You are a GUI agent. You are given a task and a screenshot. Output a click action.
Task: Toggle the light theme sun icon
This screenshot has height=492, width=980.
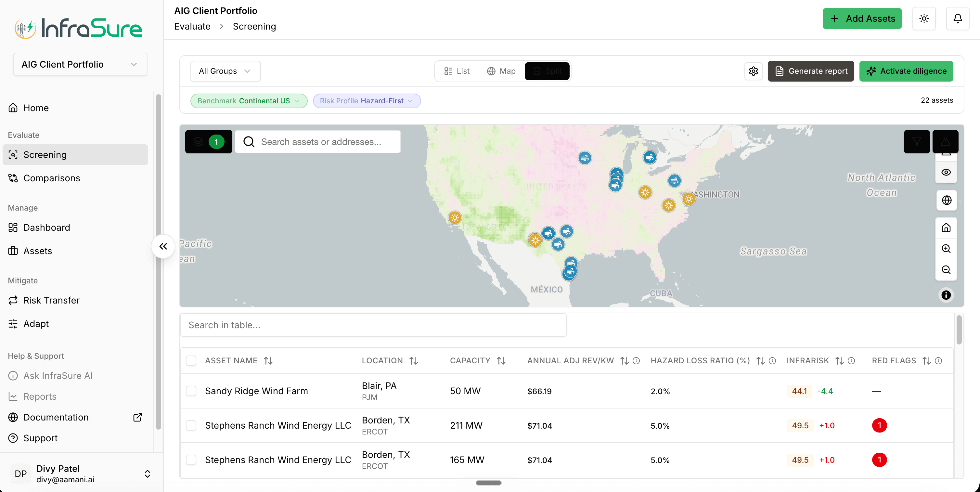[924, 18]
